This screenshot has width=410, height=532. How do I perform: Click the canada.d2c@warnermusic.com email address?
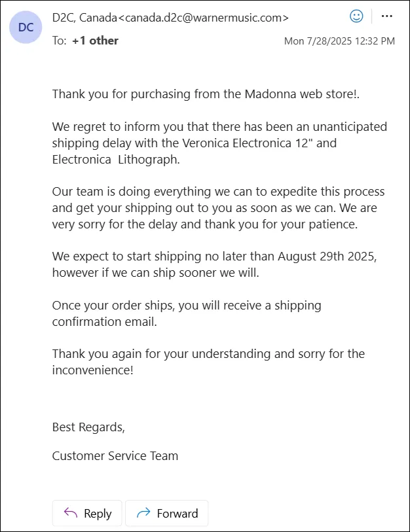pos(203,18)
